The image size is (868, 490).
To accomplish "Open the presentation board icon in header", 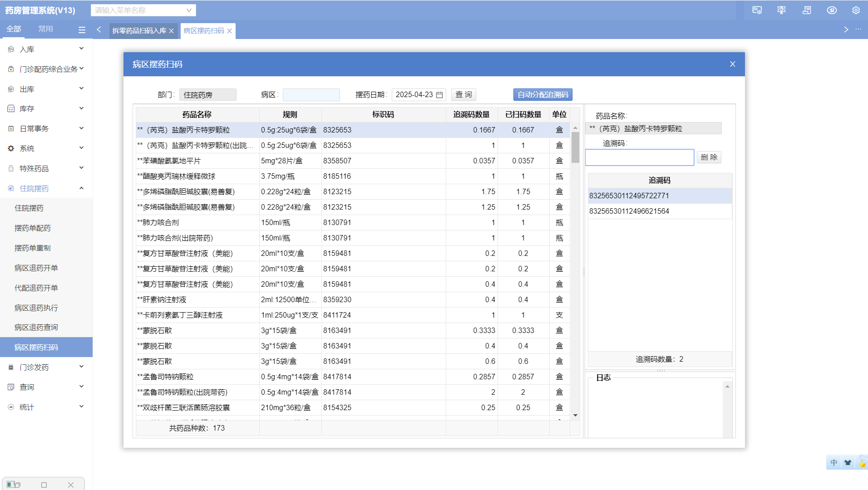I will (x=781, y=10).
